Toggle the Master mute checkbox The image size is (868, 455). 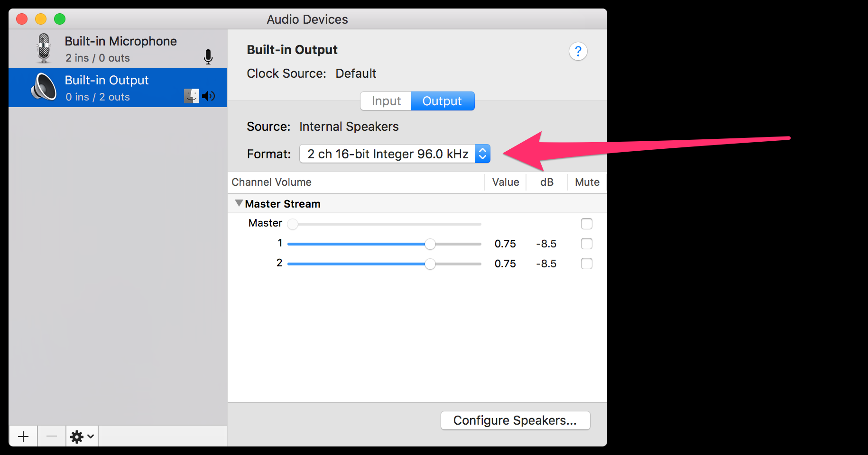pos(587,224)
